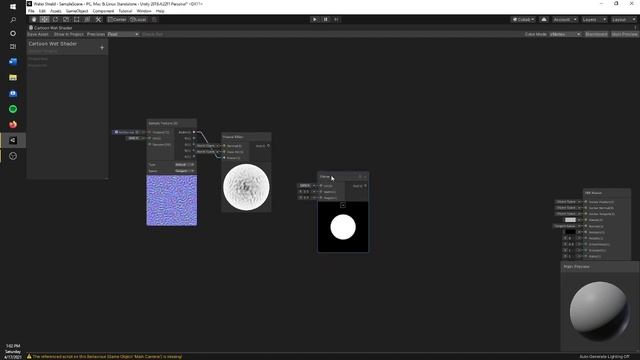The width and height of the screenshot is (640, 360).
Task: Select the Cartoon Wet Shader tab
Action: (50, 28)
